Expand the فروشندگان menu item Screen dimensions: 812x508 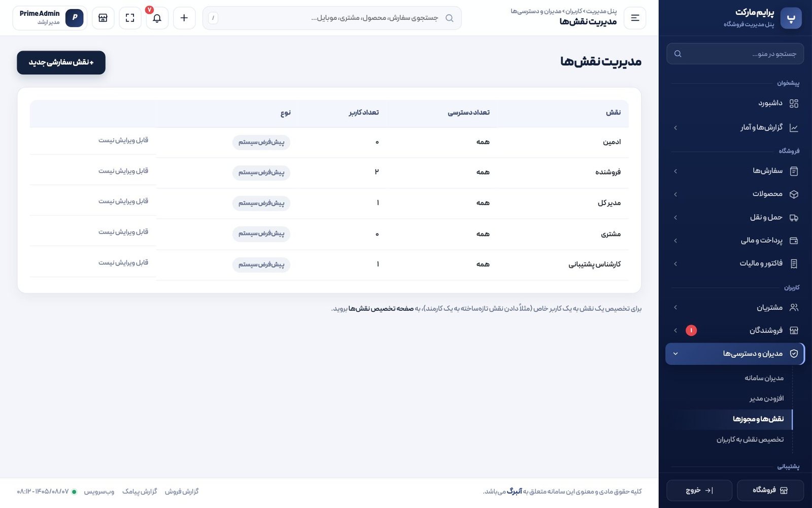[x=735, y=330]
